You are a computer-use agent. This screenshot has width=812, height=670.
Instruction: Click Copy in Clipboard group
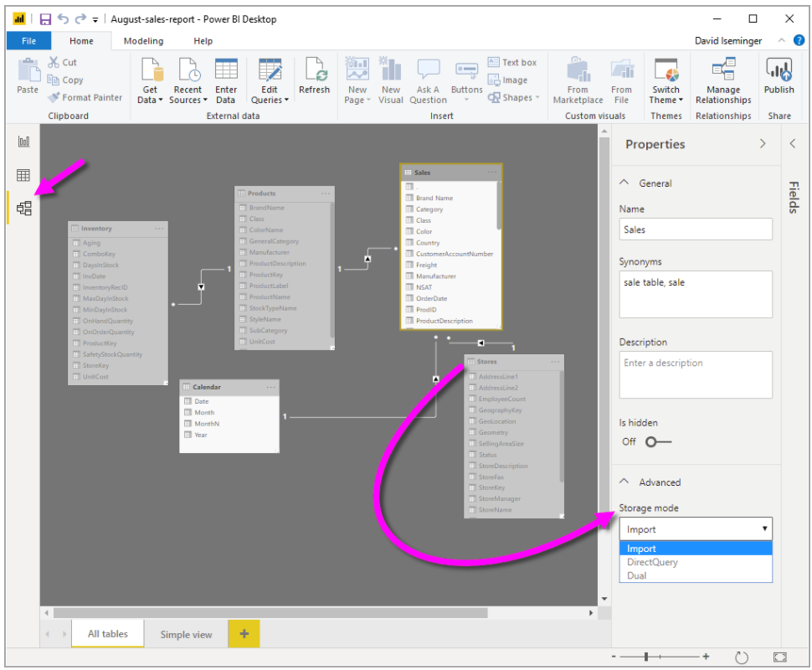tap(65, 80)
